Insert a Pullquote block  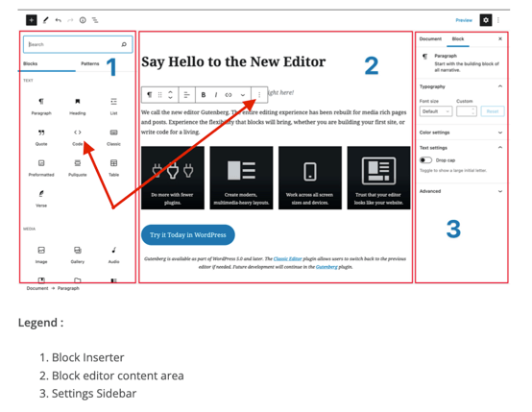point(78,168)
